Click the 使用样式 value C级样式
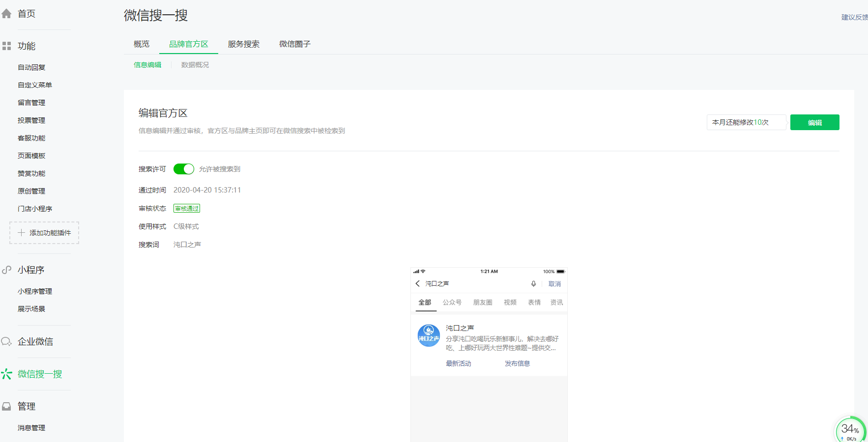This screenshot has height=442, width=868. pos(186,226)
